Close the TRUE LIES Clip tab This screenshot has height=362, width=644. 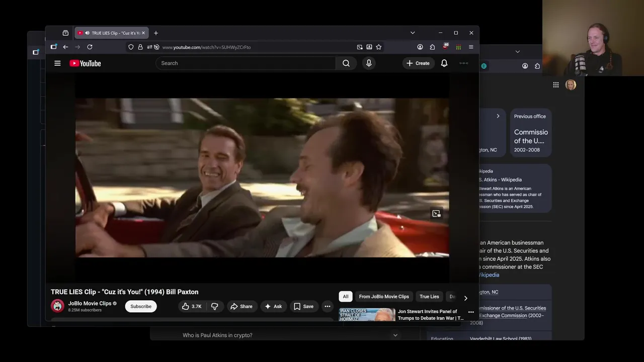click(x=143, y=33)
